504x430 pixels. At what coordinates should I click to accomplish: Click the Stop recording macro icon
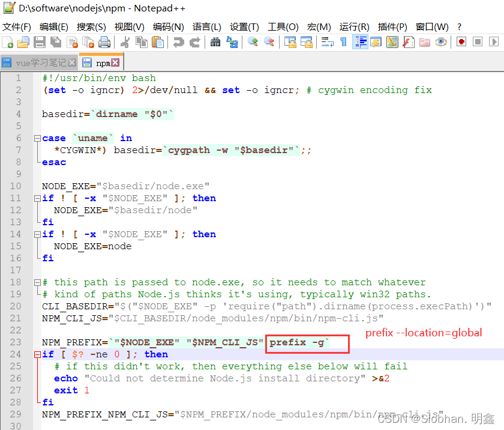pos(478,42)
